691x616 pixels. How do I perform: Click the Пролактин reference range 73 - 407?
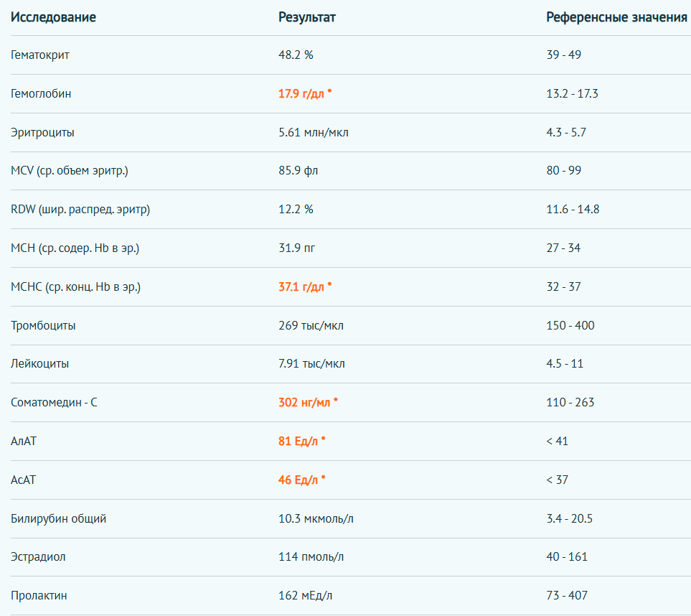pos(568,596)
